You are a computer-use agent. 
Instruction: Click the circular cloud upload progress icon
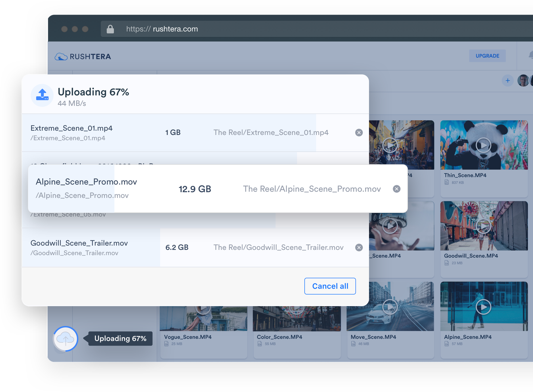[x=66, y=339]
